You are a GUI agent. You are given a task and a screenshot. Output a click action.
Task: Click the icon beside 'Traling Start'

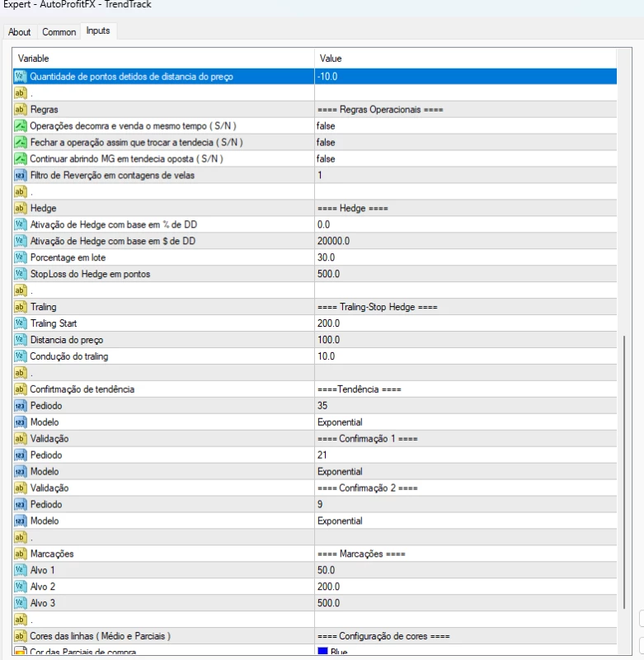coord(21,323)
